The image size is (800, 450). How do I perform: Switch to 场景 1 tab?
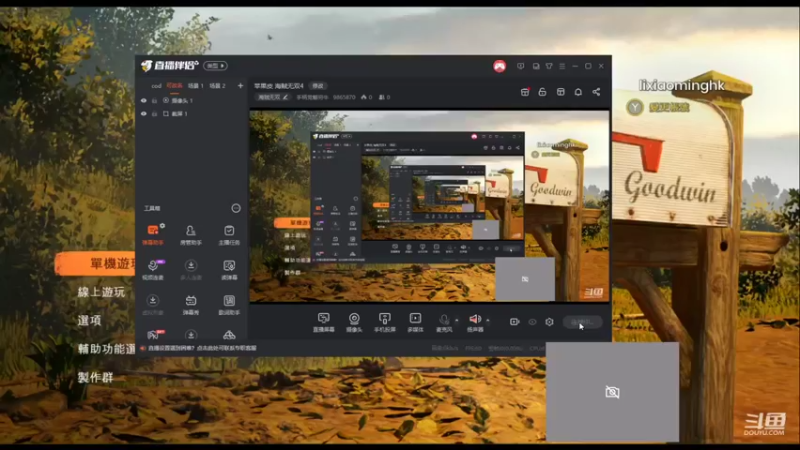(x=196, y=86)
